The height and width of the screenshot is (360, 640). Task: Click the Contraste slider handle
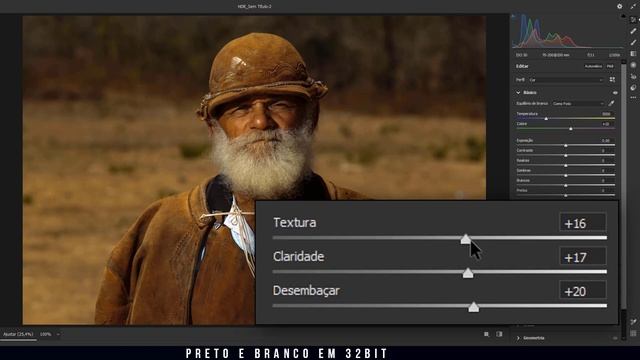[566, 156]
